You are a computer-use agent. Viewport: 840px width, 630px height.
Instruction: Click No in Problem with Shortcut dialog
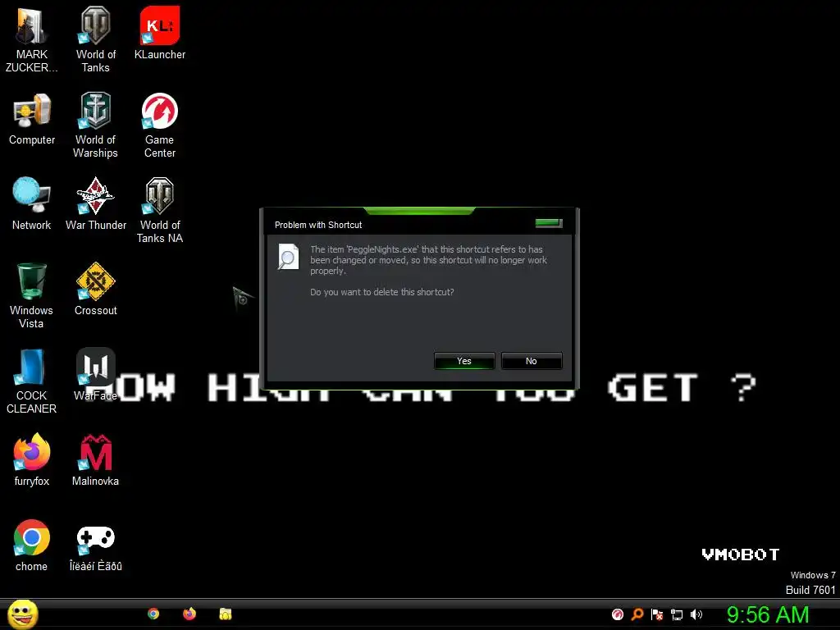click(532, 361)
